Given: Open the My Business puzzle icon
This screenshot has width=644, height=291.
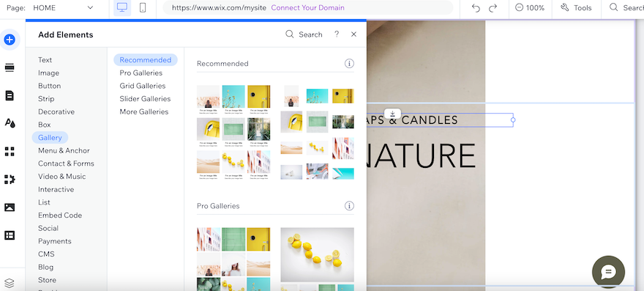Looking at the screenshot, I should 10,179.
